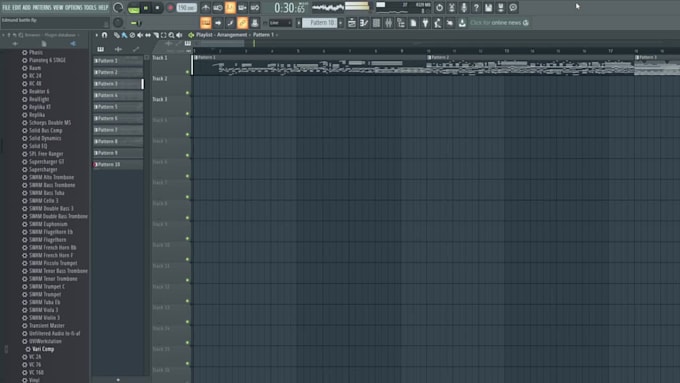The width and height of the screenshot is (680, 383).
Task: Select the playlist Slip tool
Action: click(x=148, y=35)
